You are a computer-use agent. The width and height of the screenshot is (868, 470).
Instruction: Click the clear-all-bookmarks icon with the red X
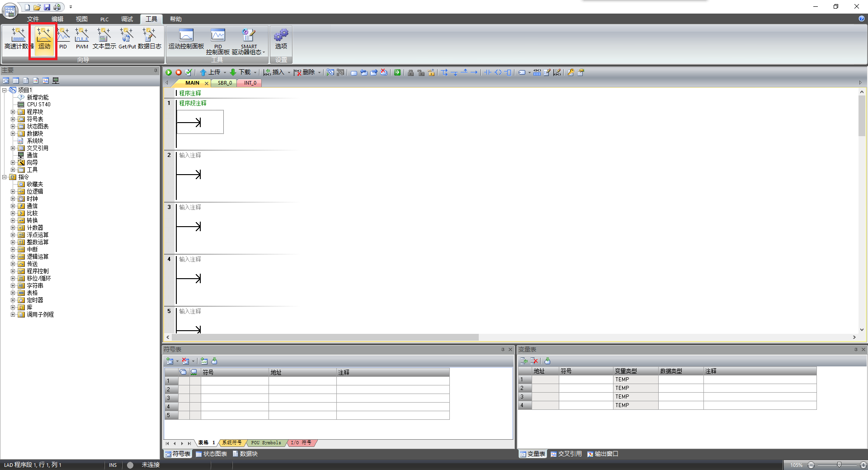coord(384,72)
